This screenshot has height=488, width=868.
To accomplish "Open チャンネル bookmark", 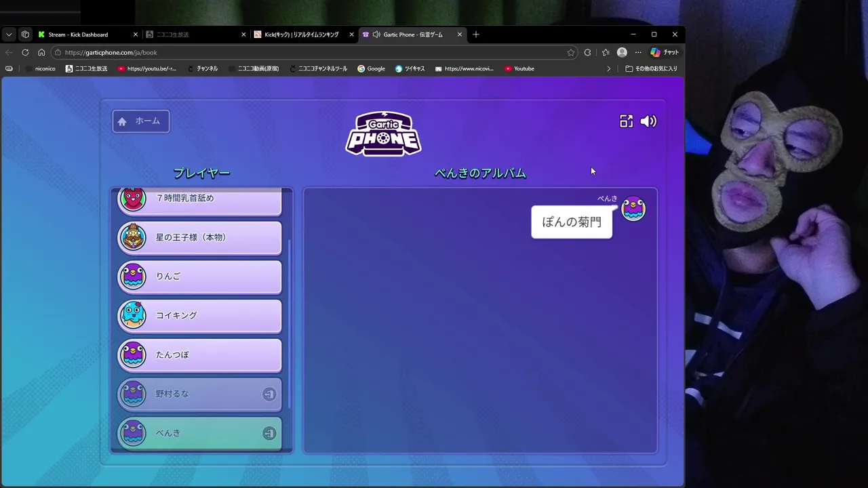I will point(203,68).
